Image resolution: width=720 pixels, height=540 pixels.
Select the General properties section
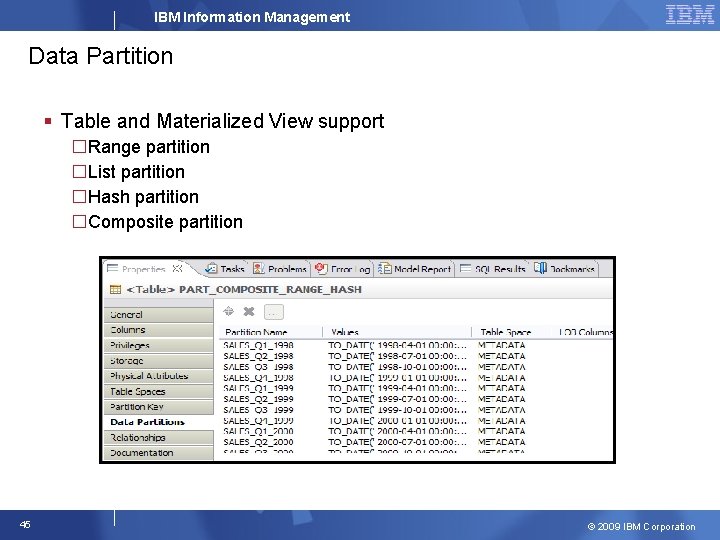pyautogui.click(x=159, y=315)
